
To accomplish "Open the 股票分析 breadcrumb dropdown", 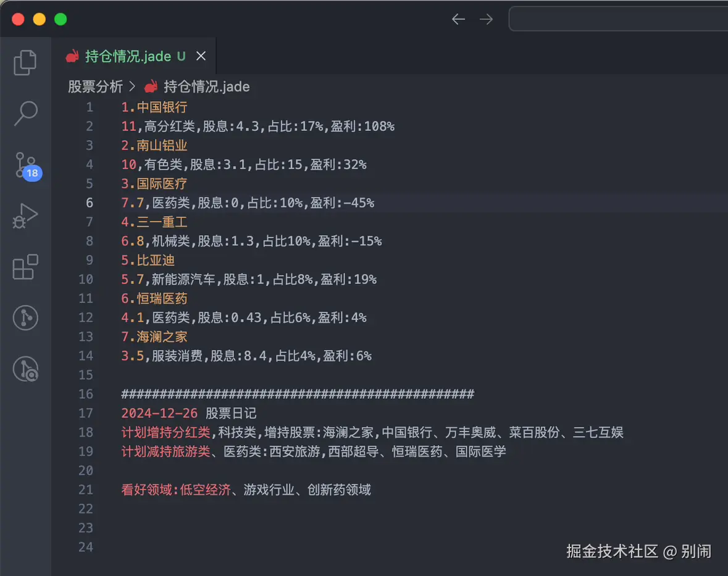I will tap(96, 86).
